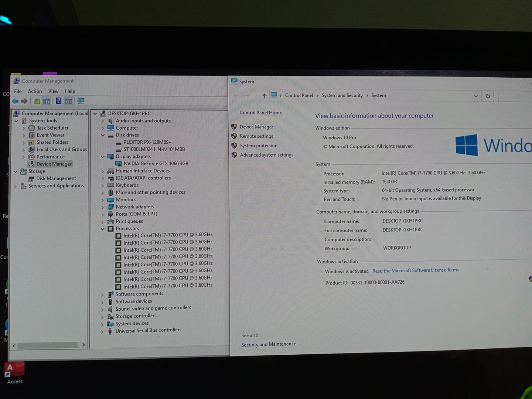Collapse the DESKTOP-GKH1PRC root node
The height and width of the screenshot is (399, 532).
pos(95,113)
